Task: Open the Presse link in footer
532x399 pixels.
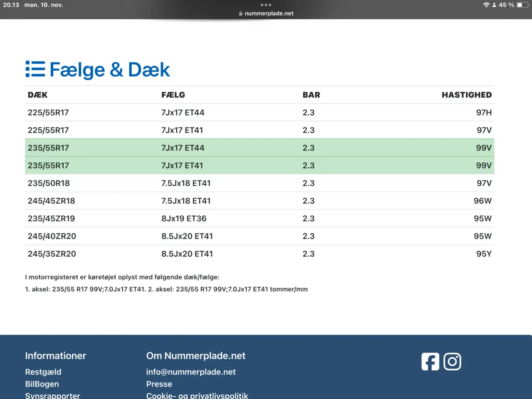Action: (x=159, y=384)
